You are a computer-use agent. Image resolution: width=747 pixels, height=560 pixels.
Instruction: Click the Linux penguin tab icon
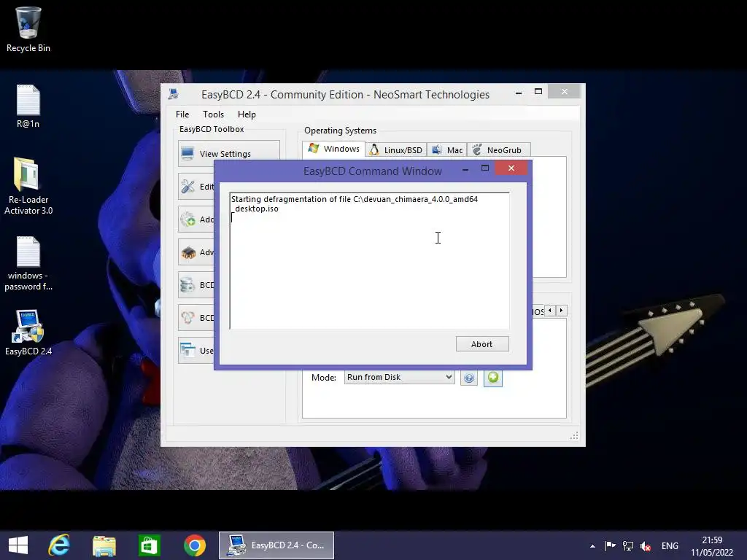374,150
